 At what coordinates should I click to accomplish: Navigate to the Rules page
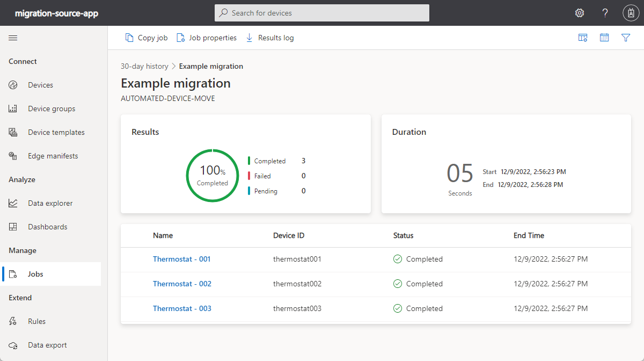point(12,321)
